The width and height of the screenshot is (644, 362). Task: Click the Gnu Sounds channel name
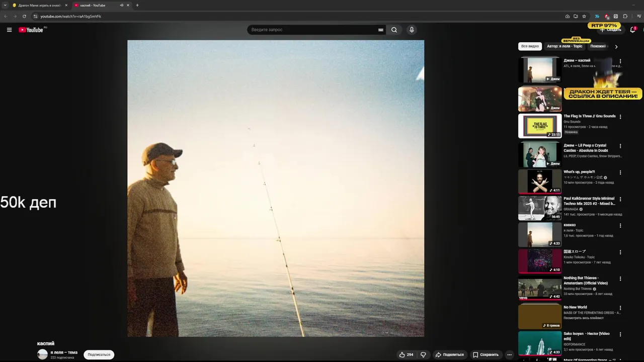(572, 122)
